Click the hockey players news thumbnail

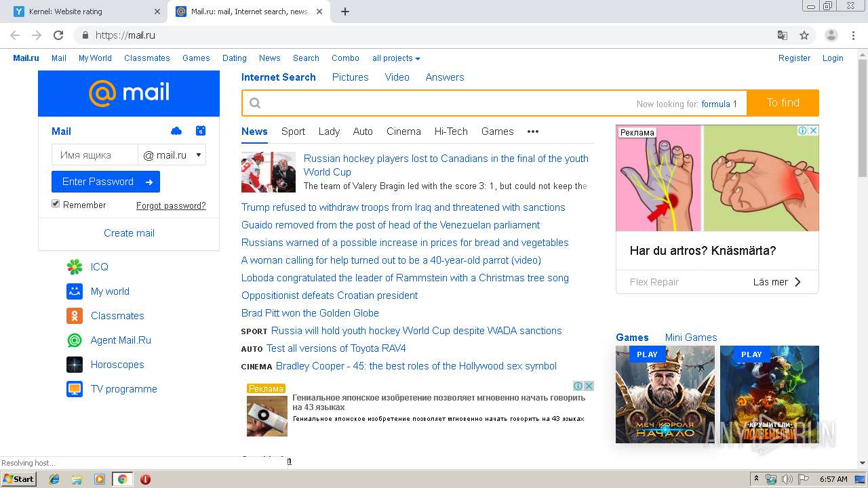(269, 172)
